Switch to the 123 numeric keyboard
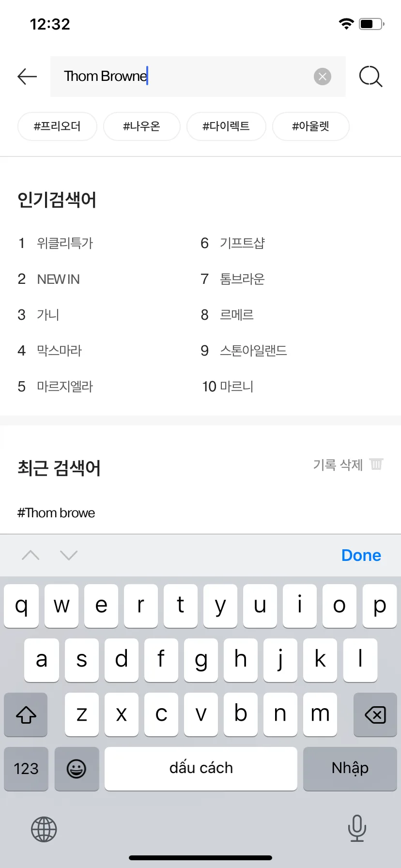 click(26, 769)
